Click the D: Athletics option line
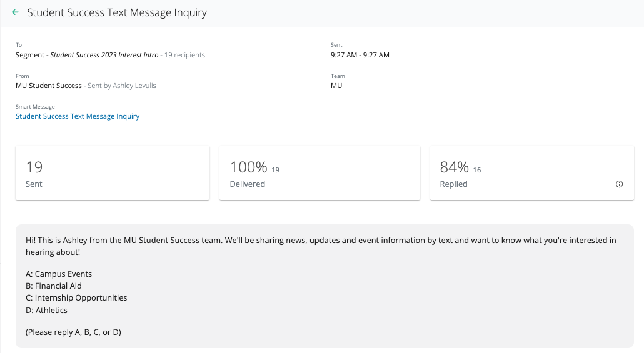This screenshot has width=644, height=353. click(46, 310)
